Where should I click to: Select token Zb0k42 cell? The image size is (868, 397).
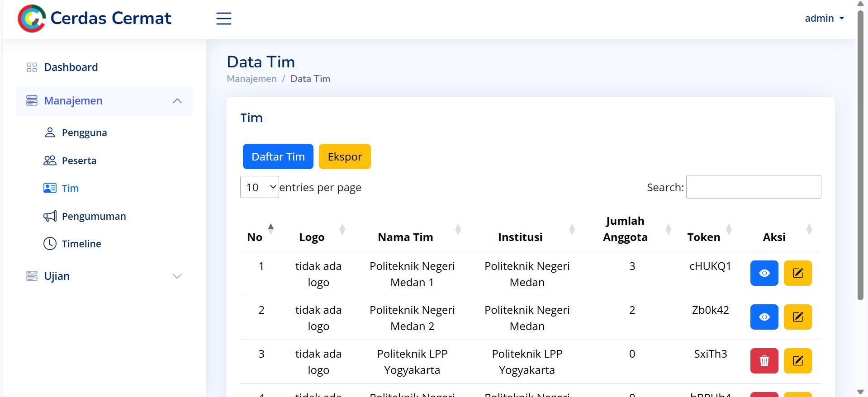(710, 310)
